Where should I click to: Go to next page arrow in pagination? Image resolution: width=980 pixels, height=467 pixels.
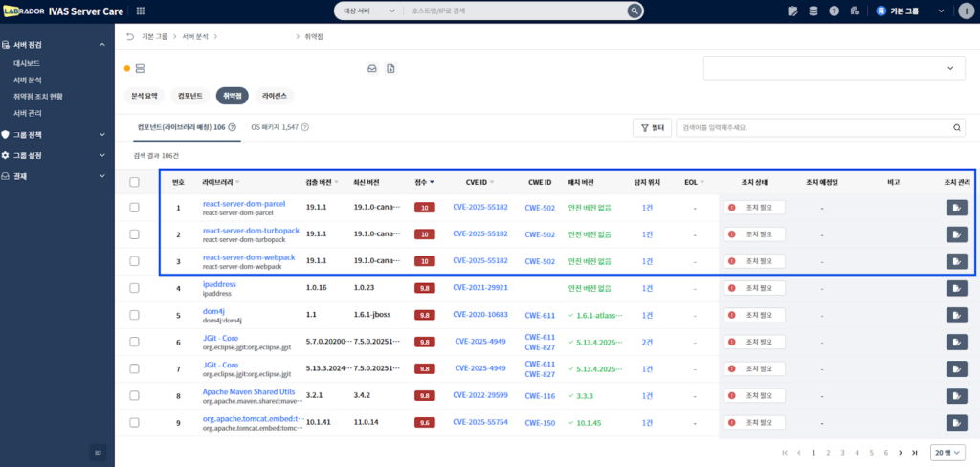coord(902,452)
